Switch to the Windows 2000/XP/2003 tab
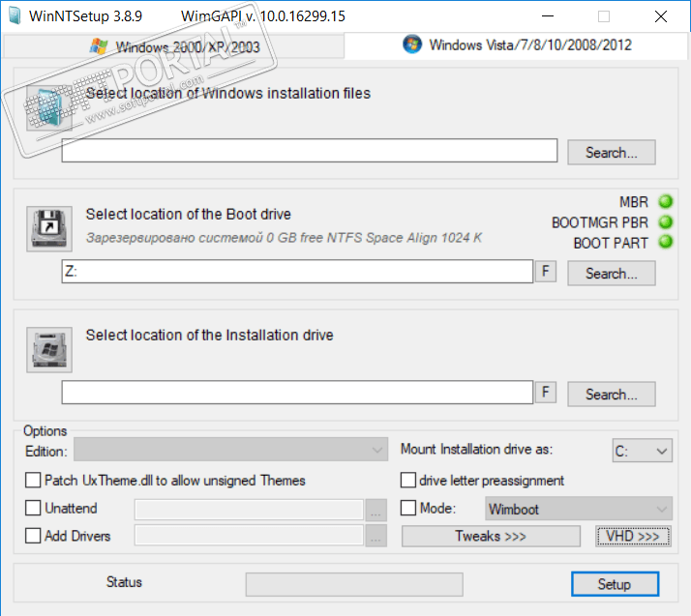Image resolution: width=691 pixels, height=616 pixels. click(174, 46)
